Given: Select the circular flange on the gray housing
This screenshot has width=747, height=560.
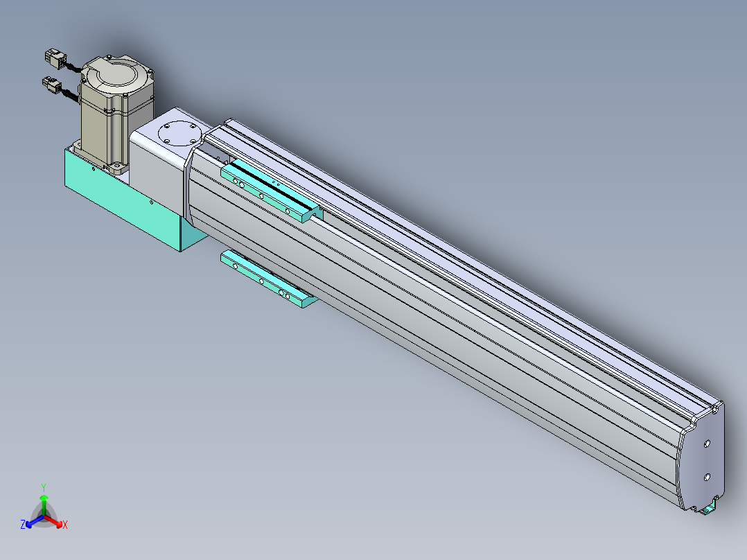Looking at the screenshot, I should (x=179, y=132).
